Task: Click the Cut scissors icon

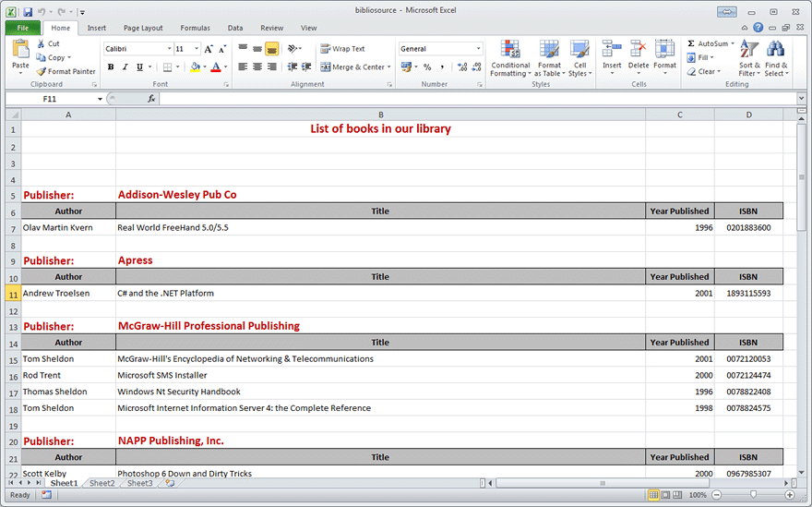Action: click(41, 43)
